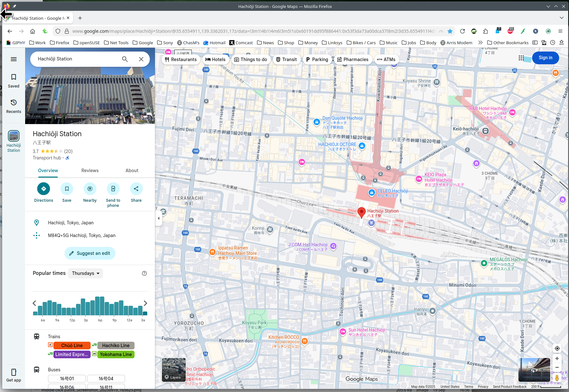Click the Sign in button
The image size is (569, 392).
(x=545, y=58)
